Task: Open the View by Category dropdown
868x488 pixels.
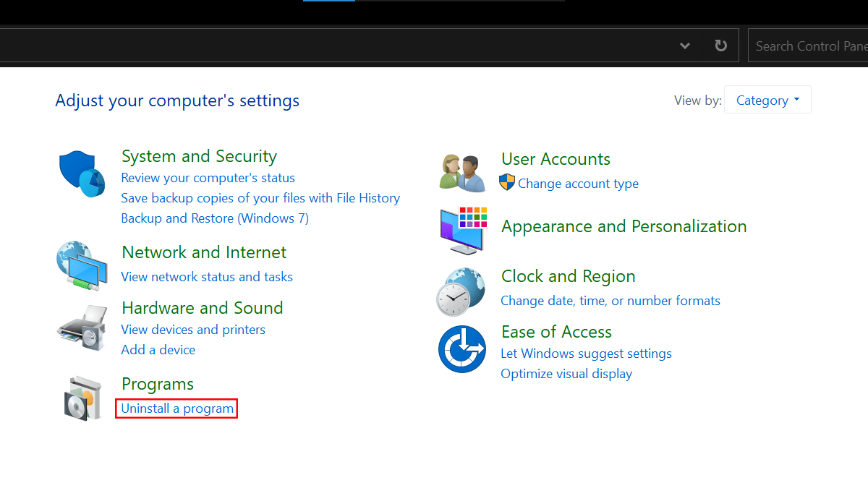Action: 767,100
